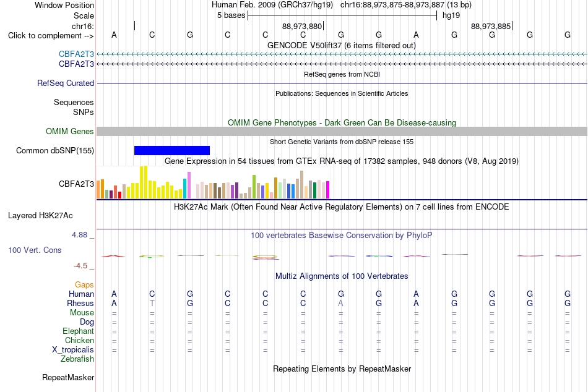Click the Window Position label
Screen dimensions: 588x392
[64, 5]
